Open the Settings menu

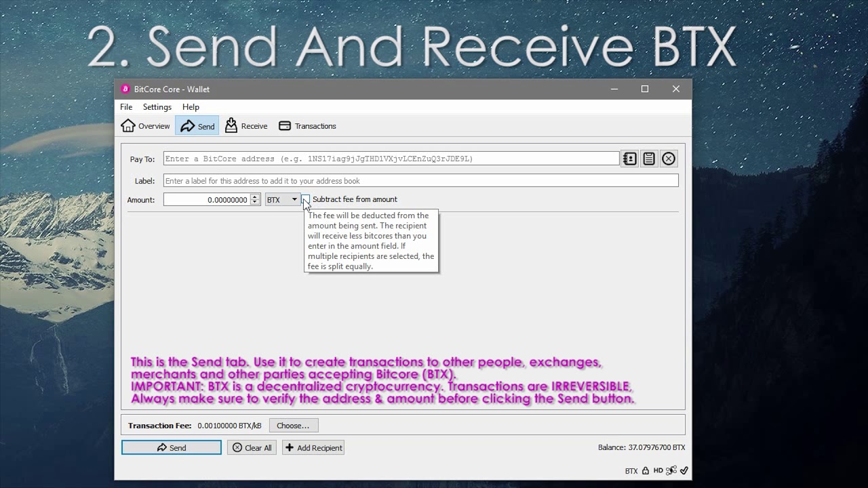click(157, 107)
